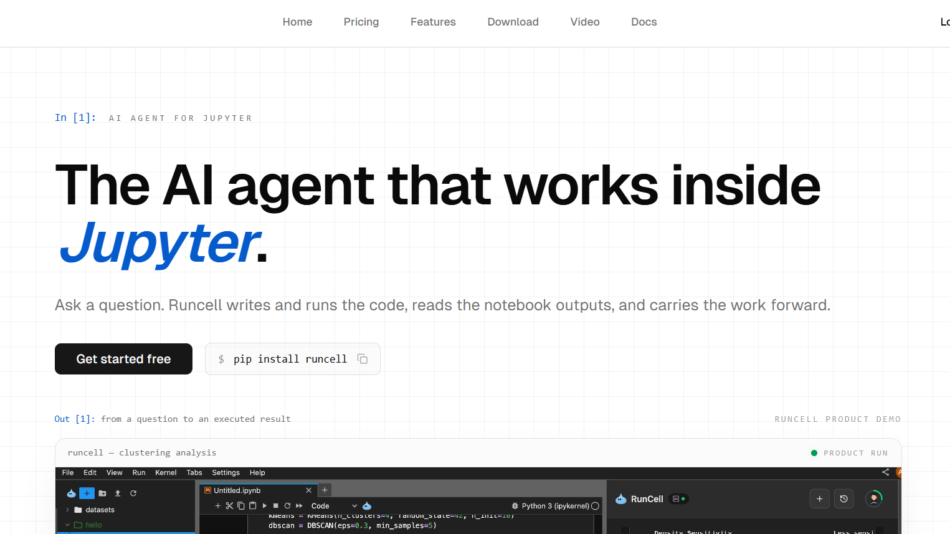Click Get started free button

pos(124,359)
